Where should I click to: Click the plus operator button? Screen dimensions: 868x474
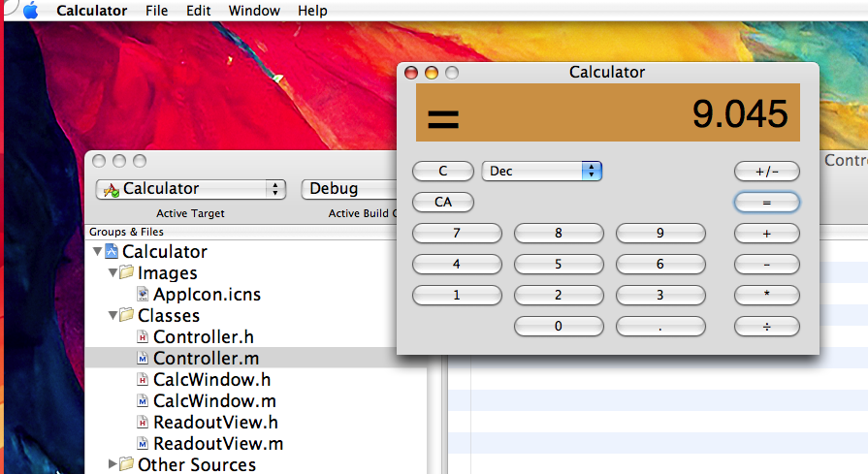[767, 234]
